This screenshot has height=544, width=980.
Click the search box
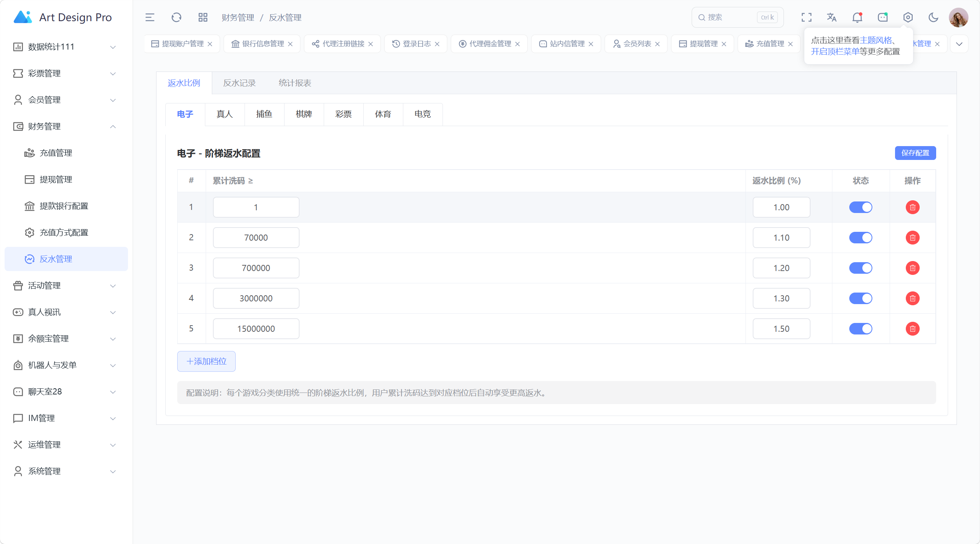pyautogui.click(x=737, y=17)
